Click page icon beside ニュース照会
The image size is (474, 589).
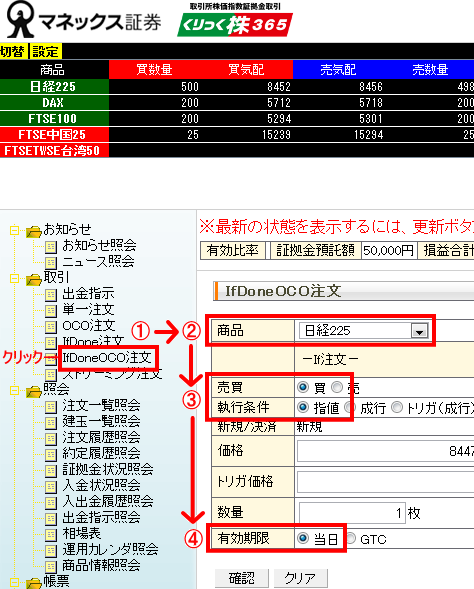(x=51, y=262)
